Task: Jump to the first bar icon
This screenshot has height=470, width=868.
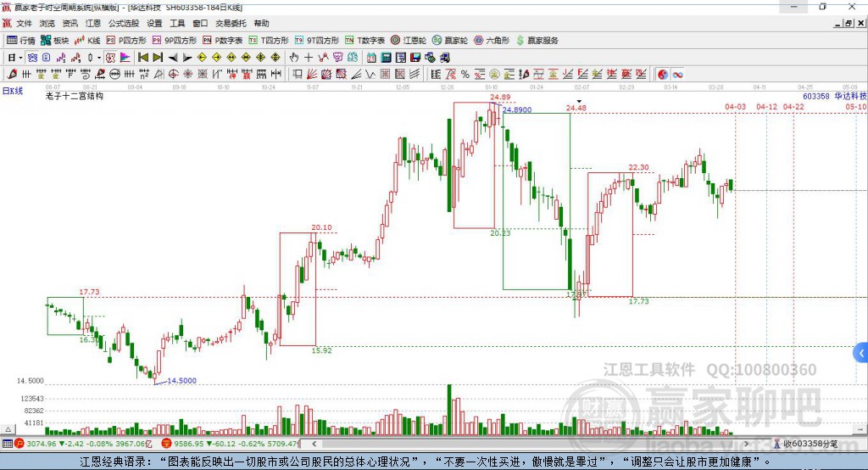Action: click(142, 58)
